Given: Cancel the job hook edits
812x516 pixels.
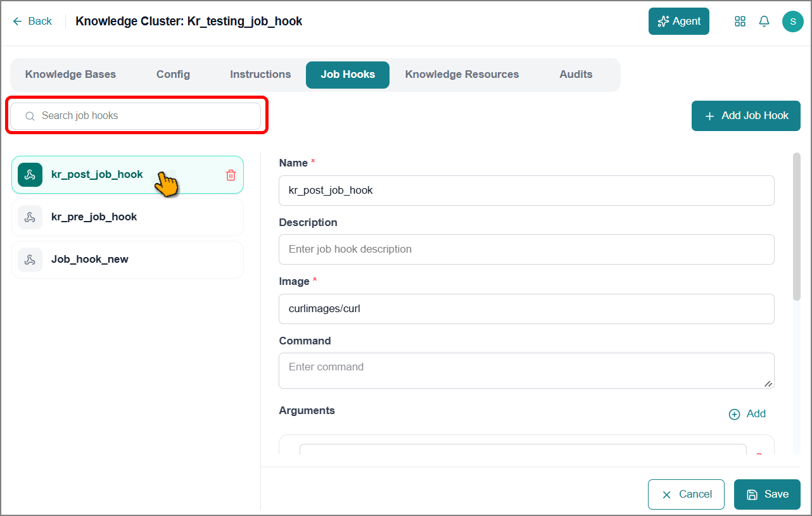Looking at the screenshot, I should coord(686,494).
